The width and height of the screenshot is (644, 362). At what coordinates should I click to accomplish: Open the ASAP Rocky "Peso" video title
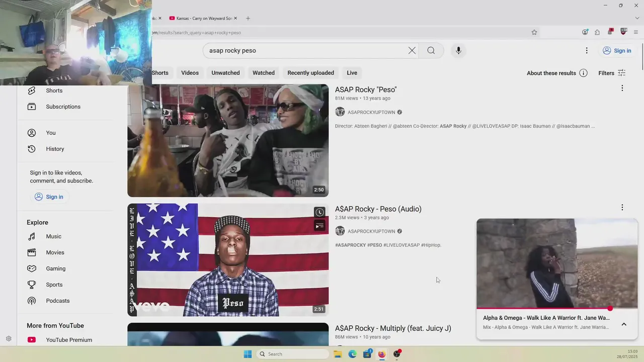pos(366,89)
